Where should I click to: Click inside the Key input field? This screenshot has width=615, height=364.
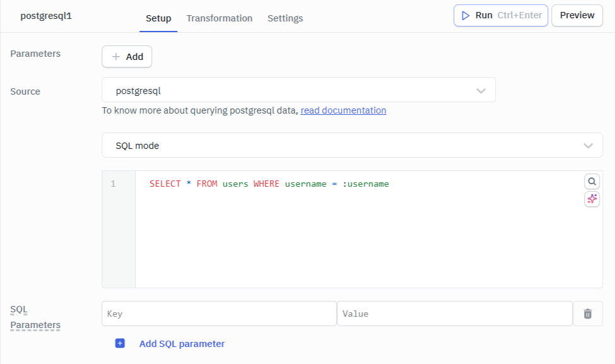coord(218,313)
